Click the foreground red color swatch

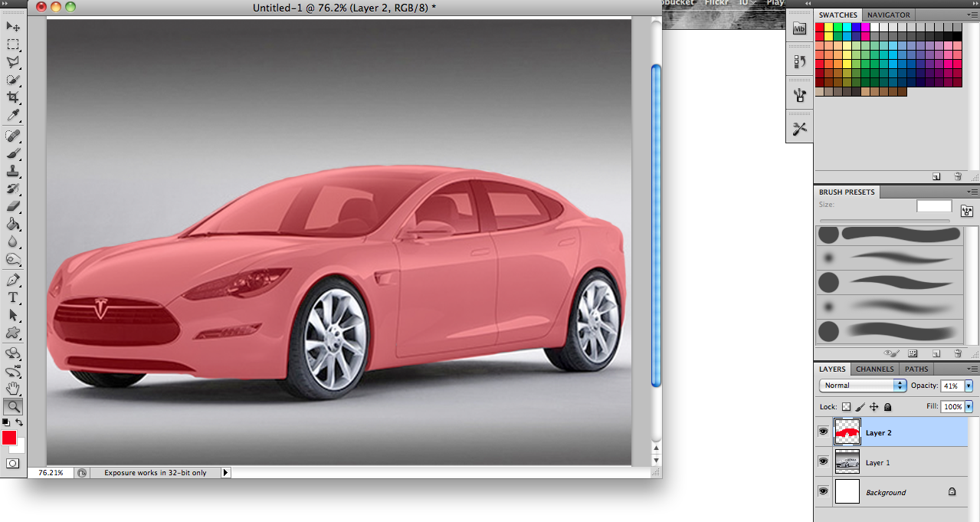point(8,438)
